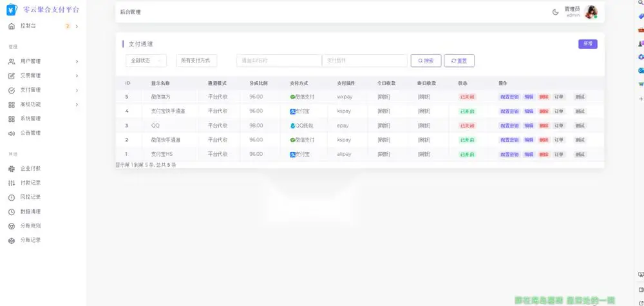The image size is (644, 306).
Task: Expand the 高级功能 submenu chevron
Action: pos(77,105)
